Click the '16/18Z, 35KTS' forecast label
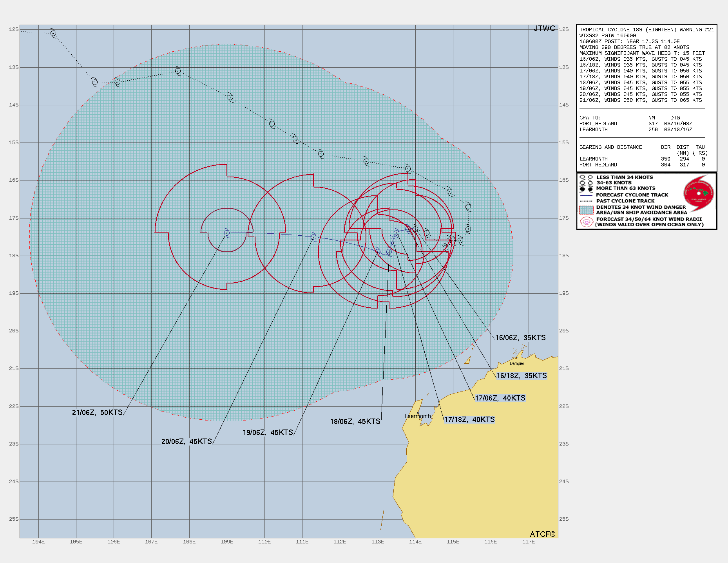This screenshot has height=563, width=728. pyautogui.click(x=522, y=375)
